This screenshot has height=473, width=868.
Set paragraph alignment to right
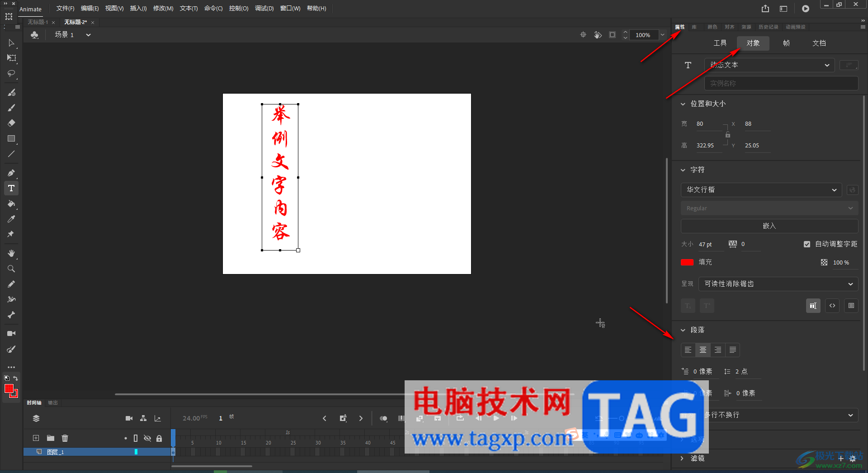[x=718, y=350]
